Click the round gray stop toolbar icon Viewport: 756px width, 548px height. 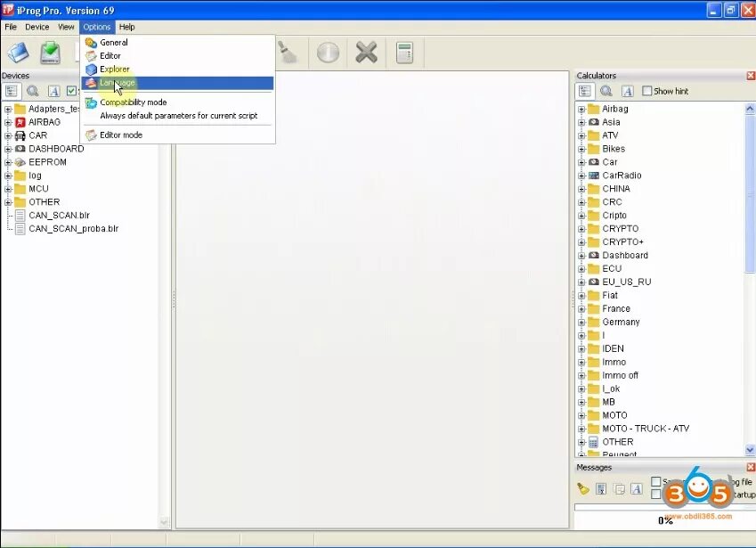coord(328,53)
